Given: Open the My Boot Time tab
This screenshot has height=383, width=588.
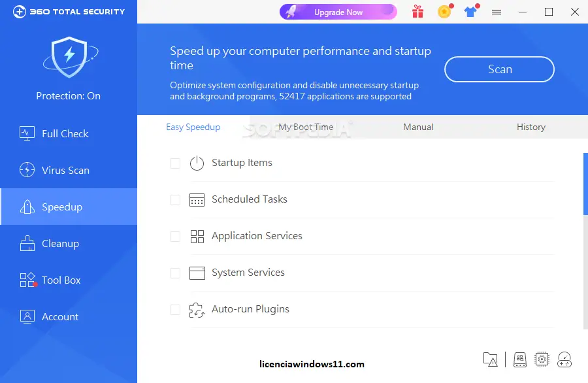Looking at the screenshot, I should click(x=306, y=127).
